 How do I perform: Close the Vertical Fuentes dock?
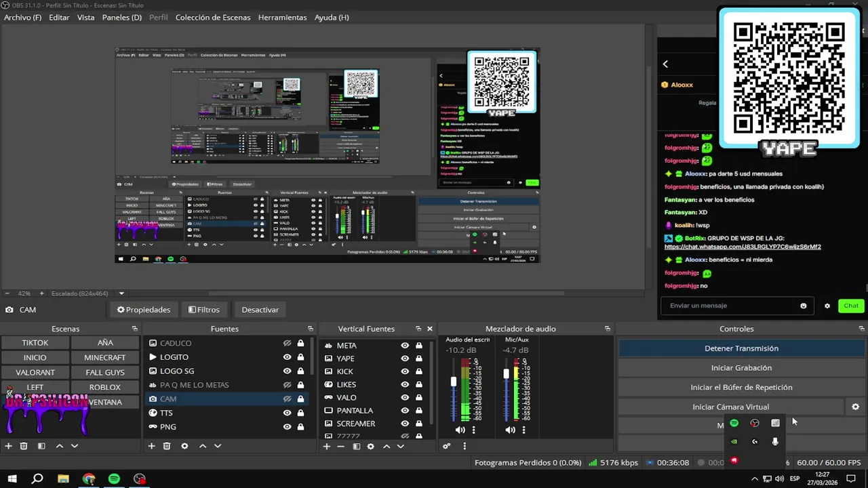click(429, 329)
